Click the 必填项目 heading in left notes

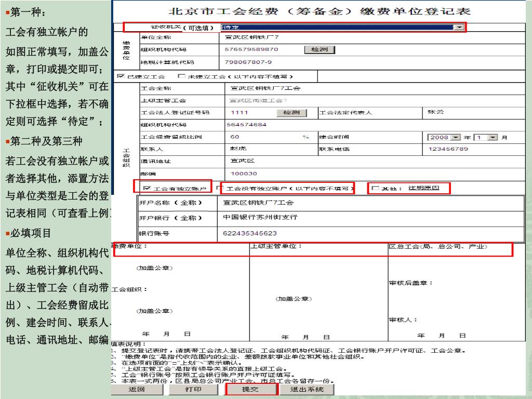[31, 233]
